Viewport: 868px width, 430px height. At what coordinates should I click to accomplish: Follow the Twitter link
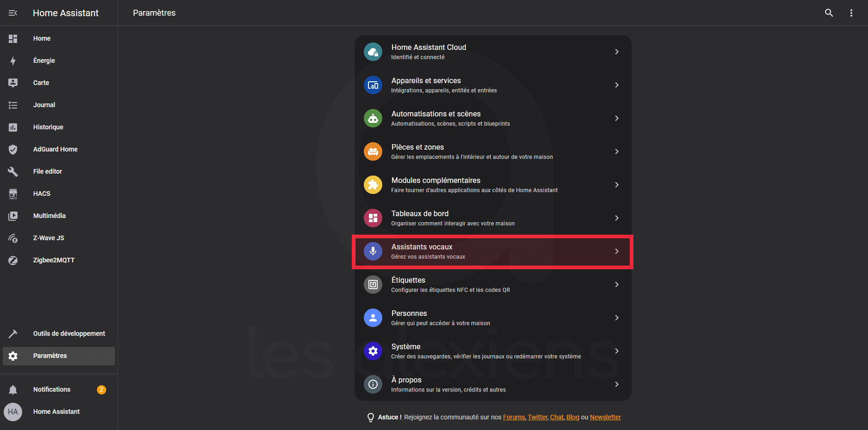(537, 417)
